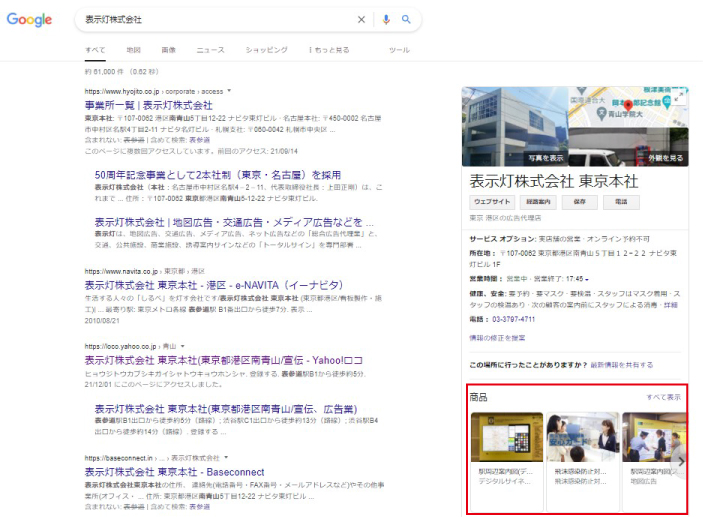Open the 宣伝、広告業 sub-result link
The width and height of the screenshot is (703, 517).
coord(226,409)
